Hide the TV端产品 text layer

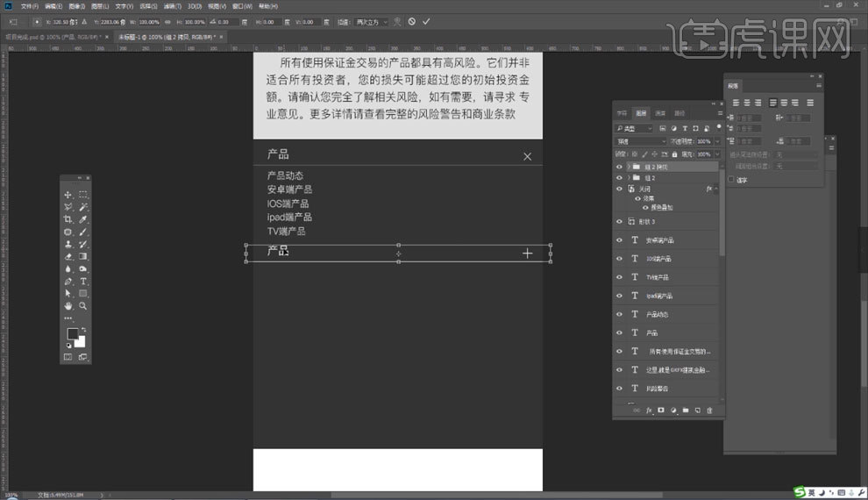click(620, 277)
